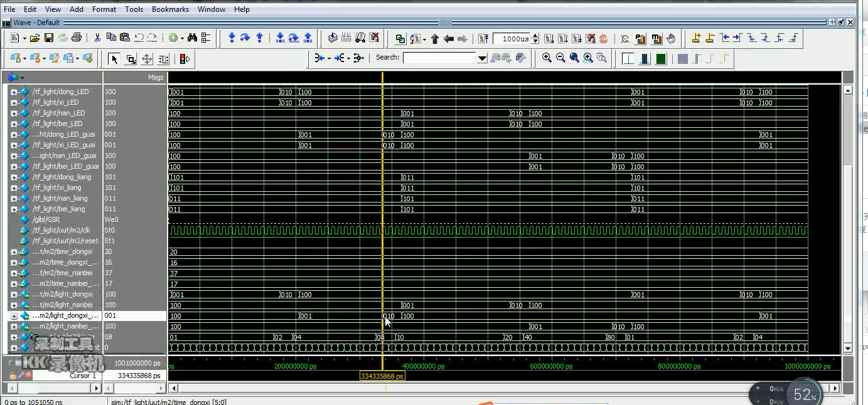868x405 pixels.
Task: Click the hand pan icon in toolbar
Action: click(671, 39)
